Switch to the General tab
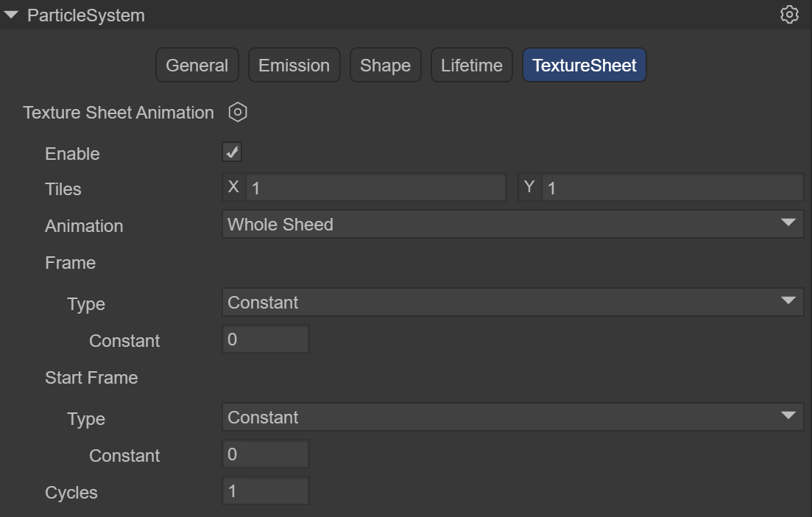Screen dimensions: 812x517 click(197, 66)
